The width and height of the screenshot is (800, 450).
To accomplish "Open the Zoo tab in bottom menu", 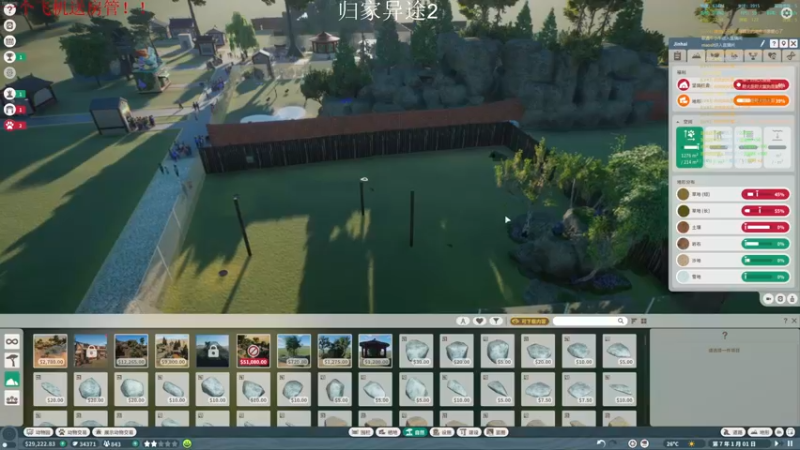I will click(39, 432).
